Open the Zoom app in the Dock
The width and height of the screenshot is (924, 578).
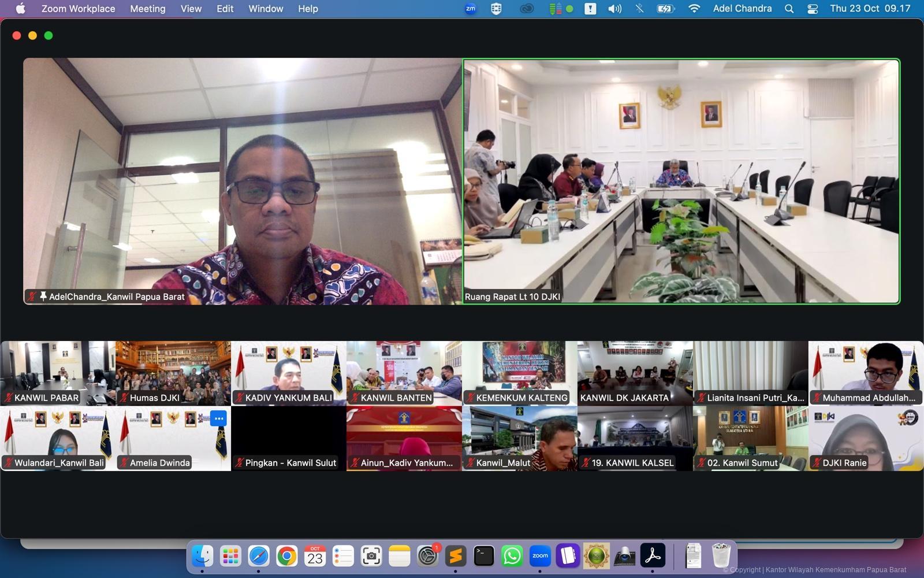[540, 556]
